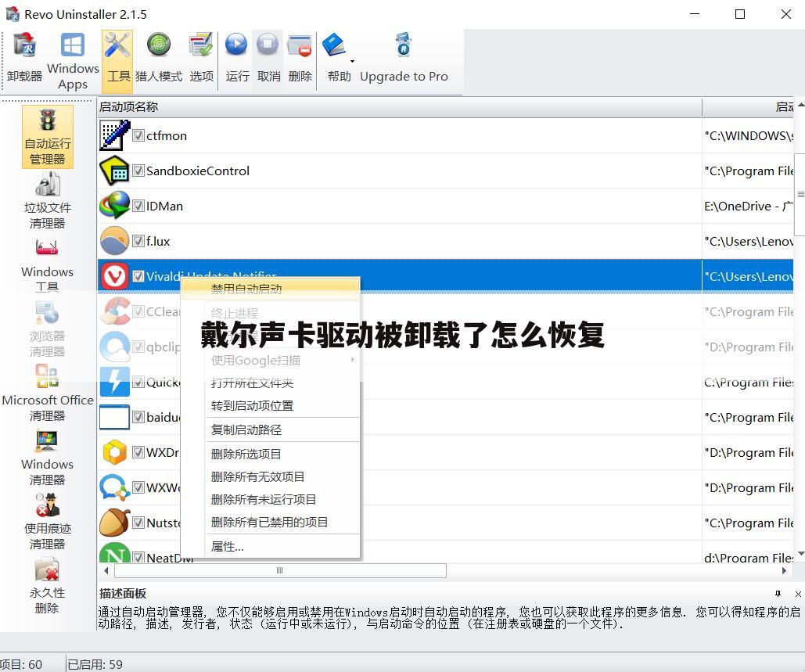
Task: Click the 删除 delete toolbar icon
Action: (300, 57)
